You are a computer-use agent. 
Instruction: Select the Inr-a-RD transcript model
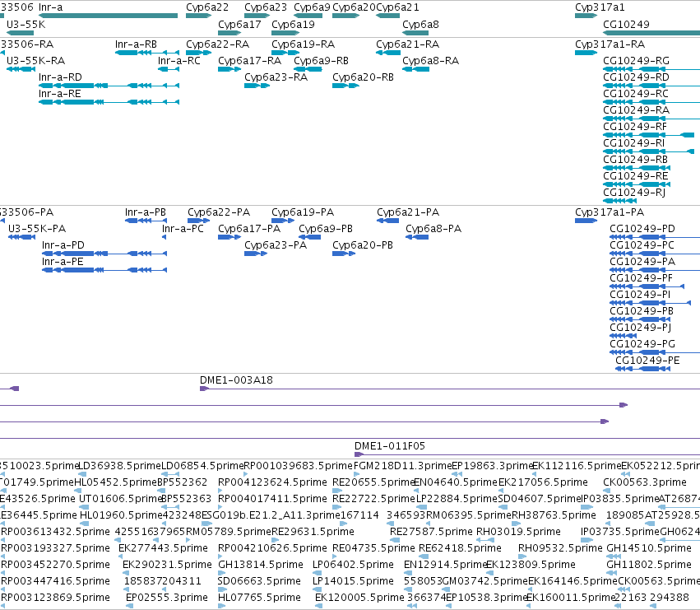coord(109,86)
